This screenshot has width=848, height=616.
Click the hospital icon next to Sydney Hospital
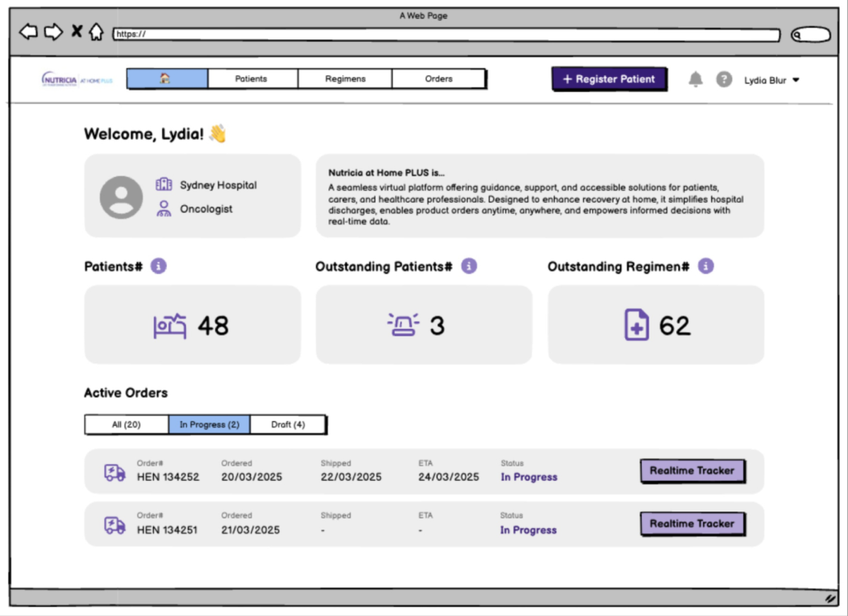pyautogui.click(x=163, y=185)
